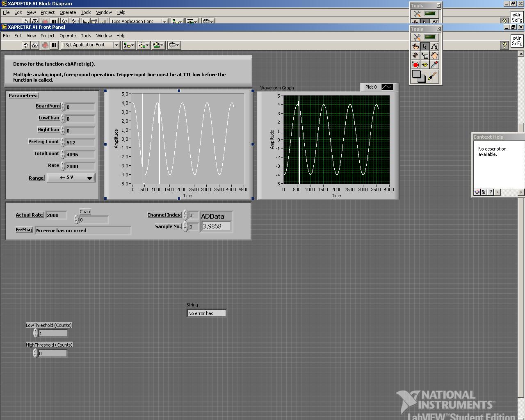This screenshot has width=525, height=420.
Task: Open the Range dropdown showing +- 5 V
Action: tap(71, 178)
